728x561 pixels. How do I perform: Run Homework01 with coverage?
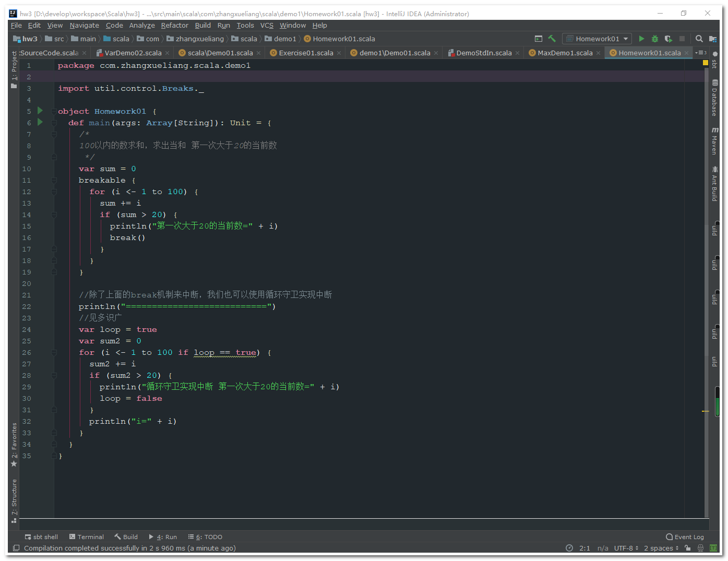click(669, 39)
